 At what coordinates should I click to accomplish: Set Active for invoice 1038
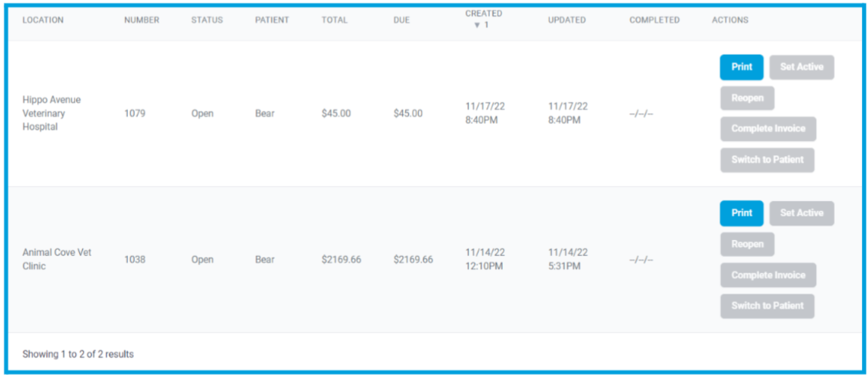(x=801, y=213)
